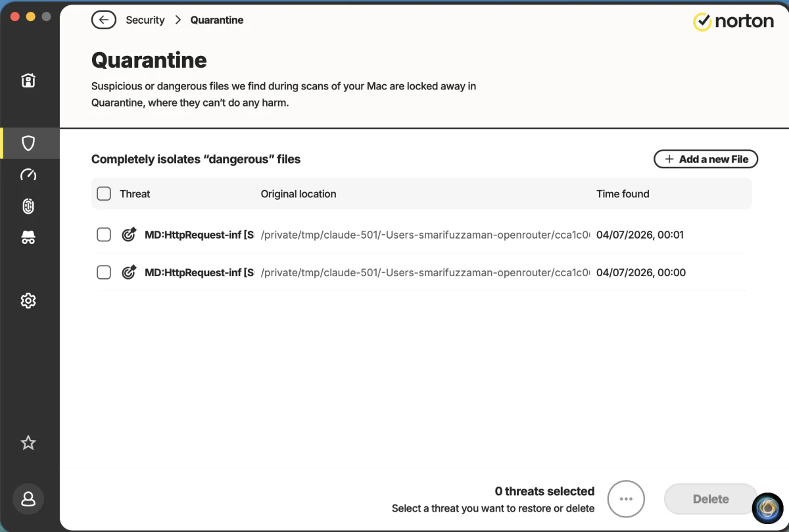Select the Security shield sidebar icon
The image size is (789, 532).
point(28,143)
